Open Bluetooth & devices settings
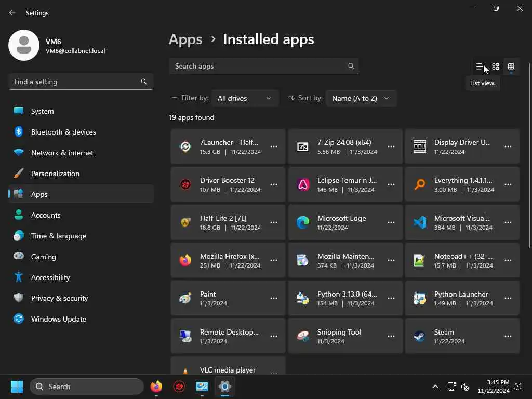 [81, 132]
